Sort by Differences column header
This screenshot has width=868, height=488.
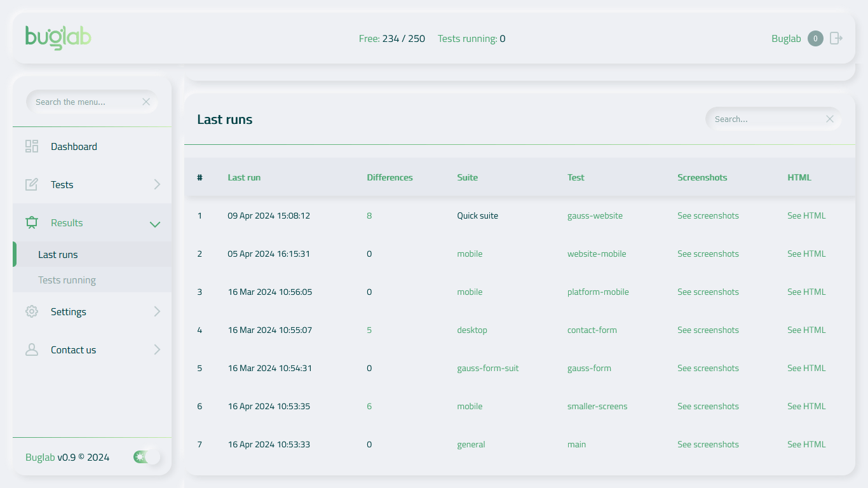390,177
